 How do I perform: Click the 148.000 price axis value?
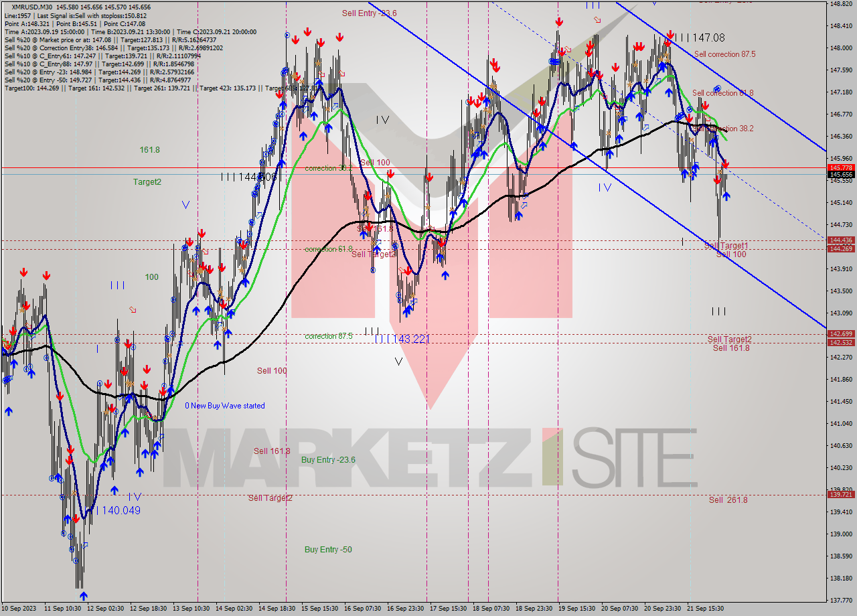pos(841,48)
